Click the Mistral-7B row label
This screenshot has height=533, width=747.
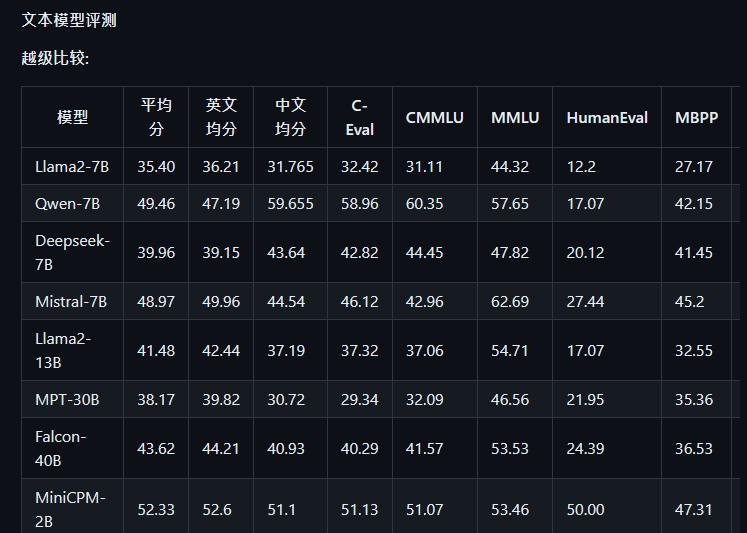[72, 302]
